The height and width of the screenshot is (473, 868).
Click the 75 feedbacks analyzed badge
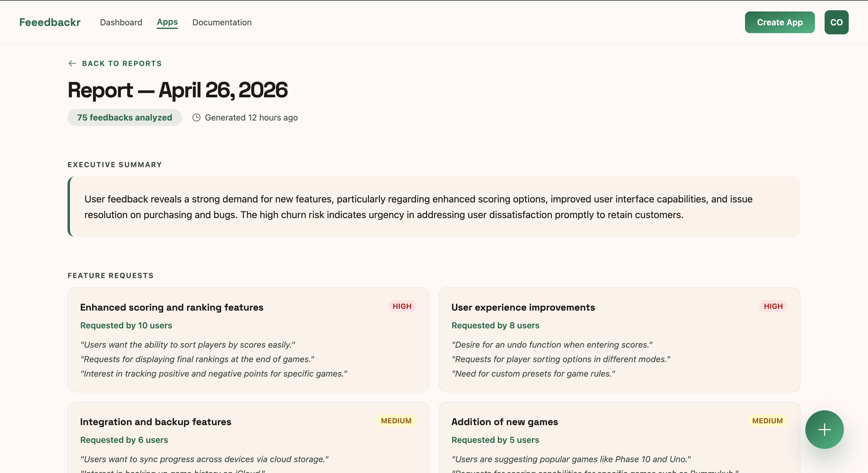[124, 117]
